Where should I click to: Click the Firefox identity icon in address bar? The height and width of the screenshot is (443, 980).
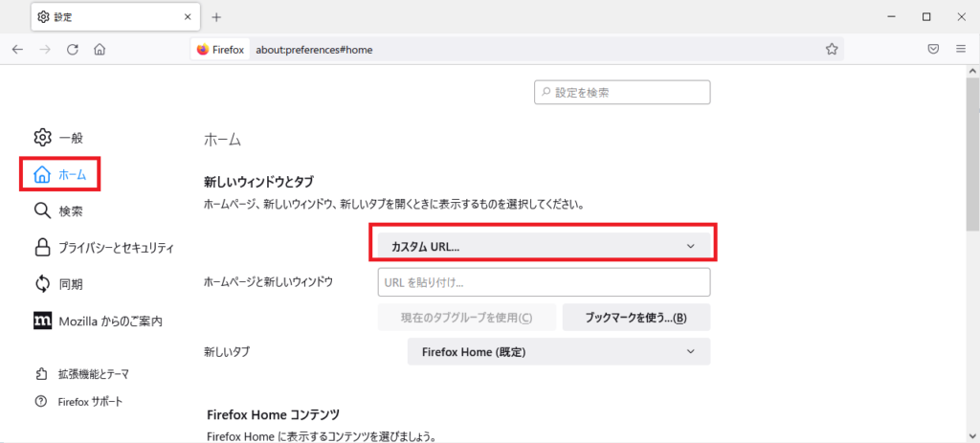point(220,50)
